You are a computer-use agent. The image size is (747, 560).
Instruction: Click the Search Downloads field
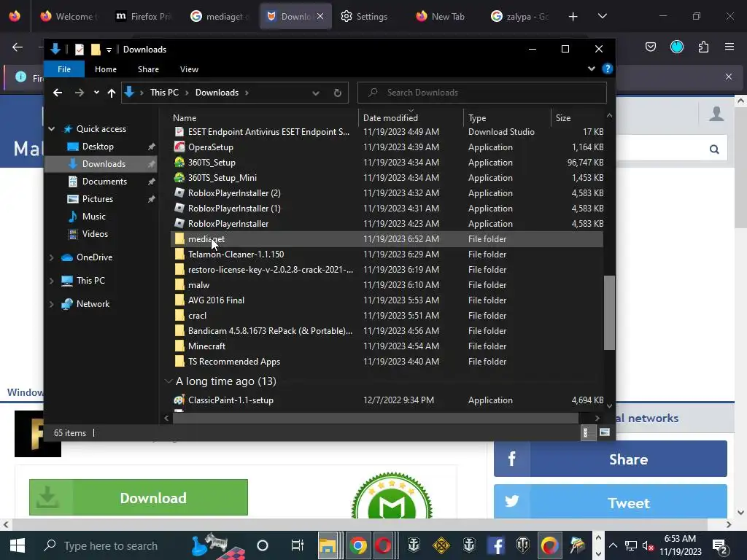(482, 93)
